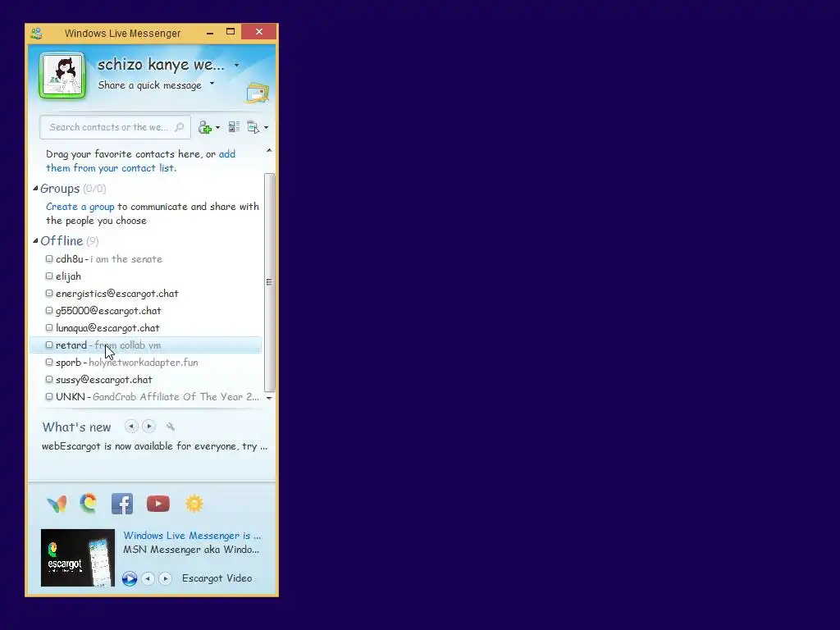Viewport: 840px width, 630px height.
Task: Click offline status icon beside elijah
Action: pos(49,276)
